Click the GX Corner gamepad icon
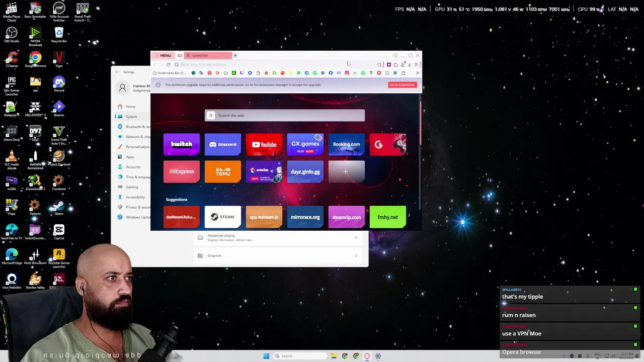The height and width of the screenshot is (362, 644). 180,55
